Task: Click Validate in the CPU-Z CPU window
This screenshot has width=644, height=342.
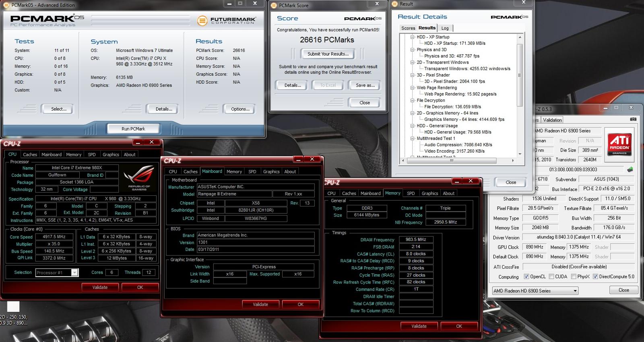Action: click(x=100, y=288)
